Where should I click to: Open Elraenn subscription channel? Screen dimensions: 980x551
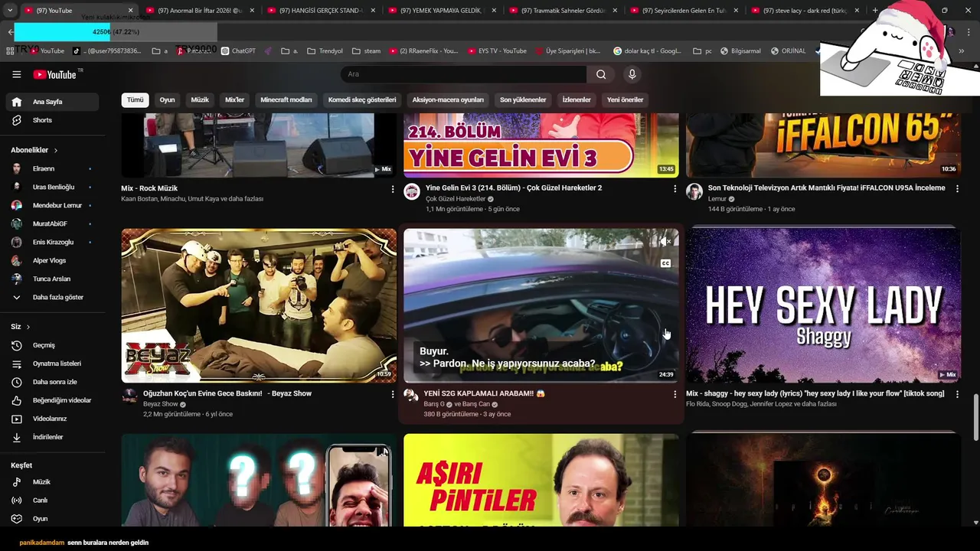click(52, 168)
